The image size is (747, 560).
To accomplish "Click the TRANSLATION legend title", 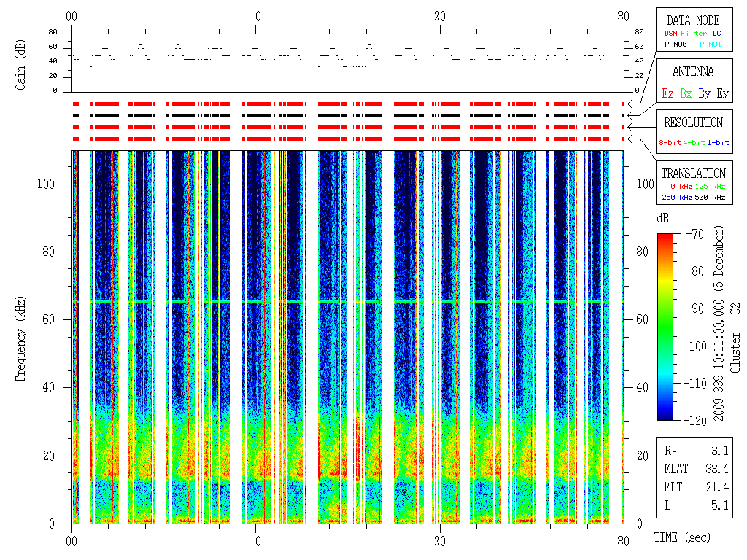I will click(x=693, y=174).
